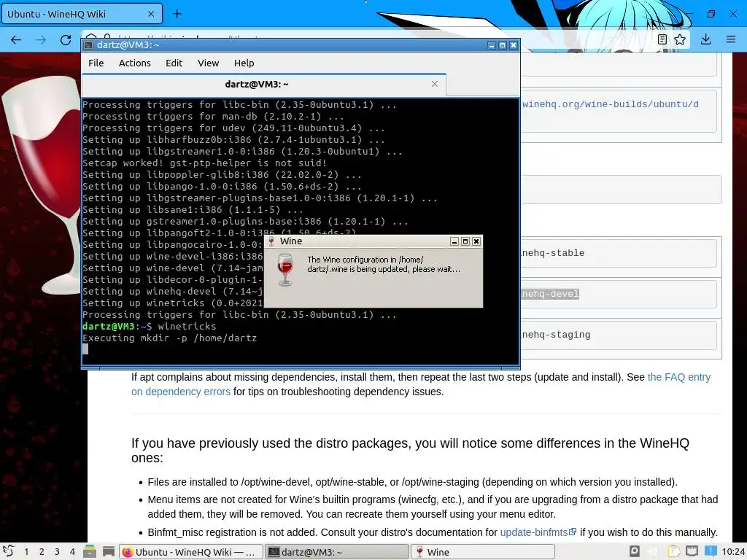Open 'the FAQ entry' link
This screenshot has width=747, height=560.
pos(679,377)
